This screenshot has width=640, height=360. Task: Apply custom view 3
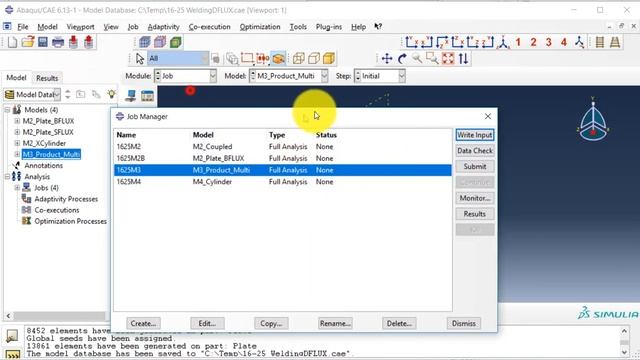(x=549, y=42)
